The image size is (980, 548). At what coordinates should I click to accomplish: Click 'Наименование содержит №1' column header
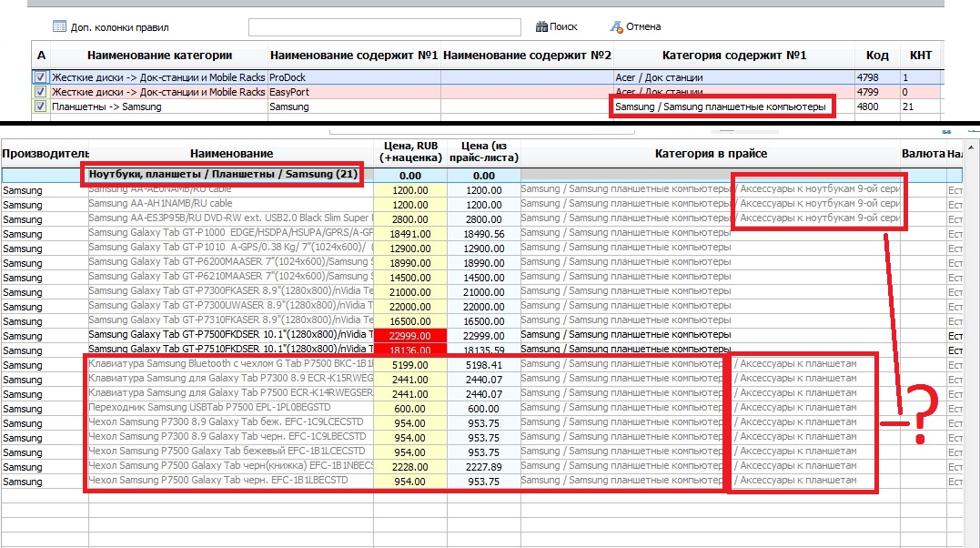click(x=354, y=56)
